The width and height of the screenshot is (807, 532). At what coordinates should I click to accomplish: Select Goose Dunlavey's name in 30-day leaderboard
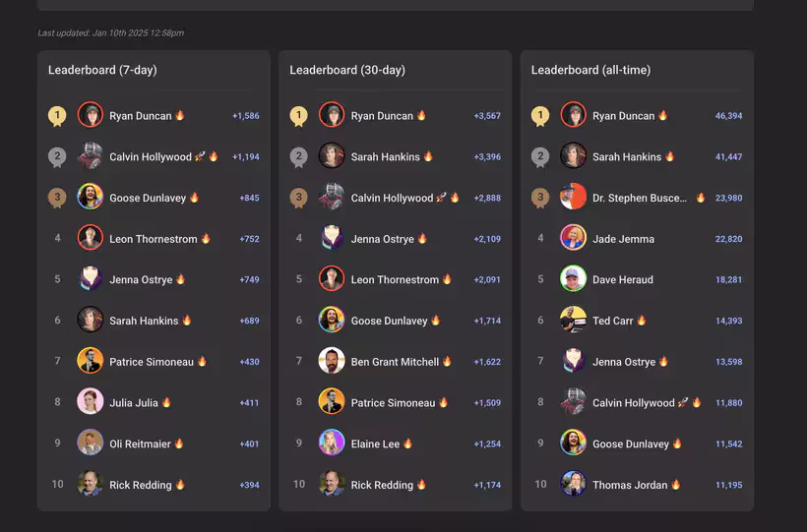(x=389, y=321)
